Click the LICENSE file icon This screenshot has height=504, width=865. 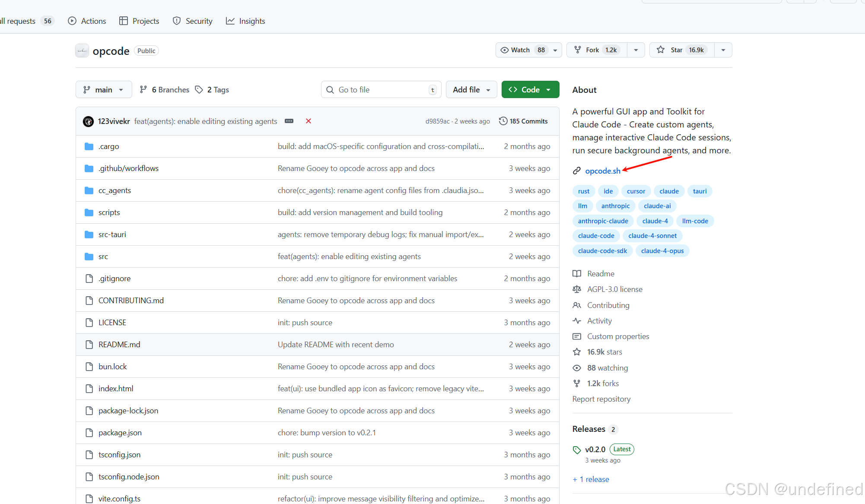(x=89, y=323)
